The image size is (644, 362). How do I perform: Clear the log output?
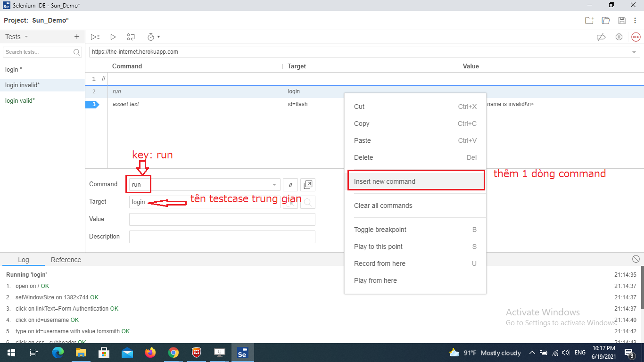pyautogui.click(x=636, y=259)
